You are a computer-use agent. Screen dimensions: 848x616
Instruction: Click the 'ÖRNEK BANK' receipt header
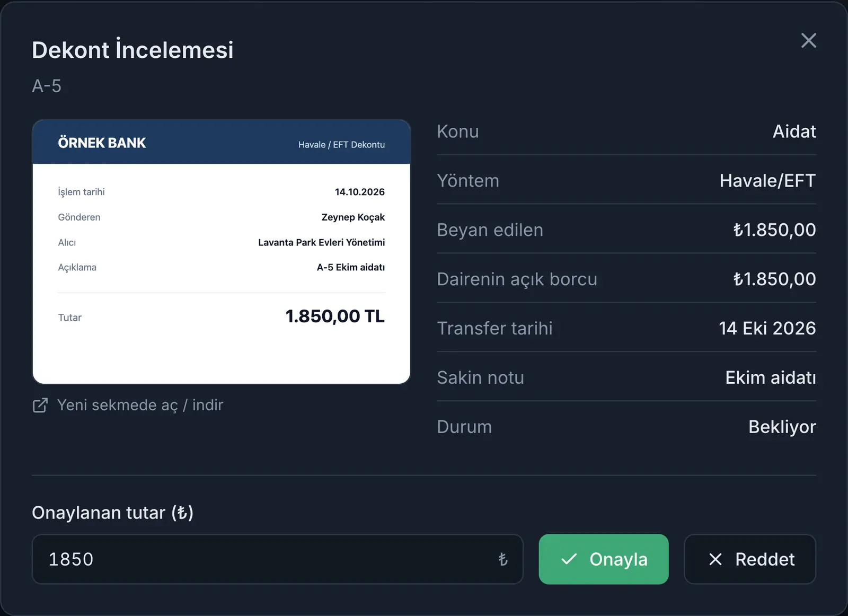click(102, 143)
